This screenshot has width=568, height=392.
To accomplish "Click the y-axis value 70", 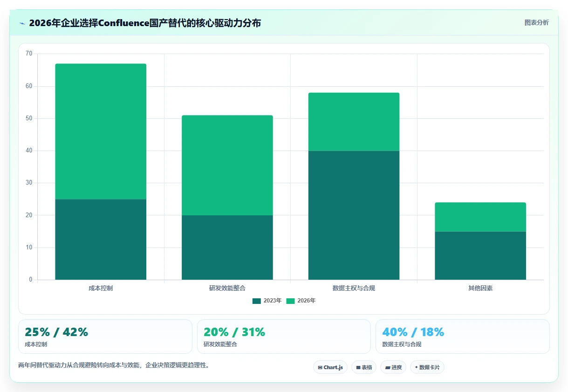I will 29,54.
